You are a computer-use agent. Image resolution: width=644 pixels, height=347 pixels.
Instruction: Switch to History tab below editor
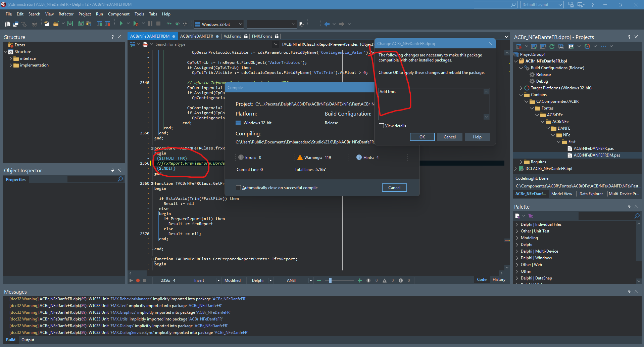click(x=499, y=279)
